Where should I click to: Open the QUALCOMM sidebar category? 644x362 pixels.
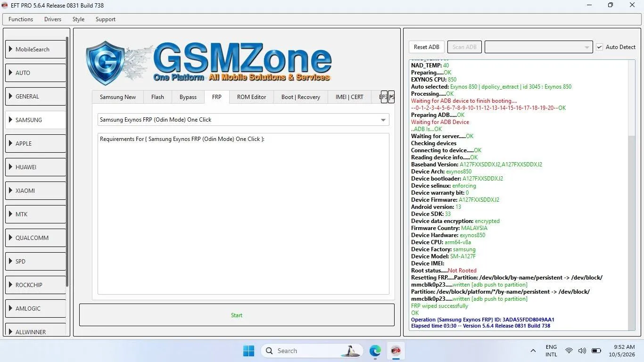pyautogui.click(x=35, y=238)
